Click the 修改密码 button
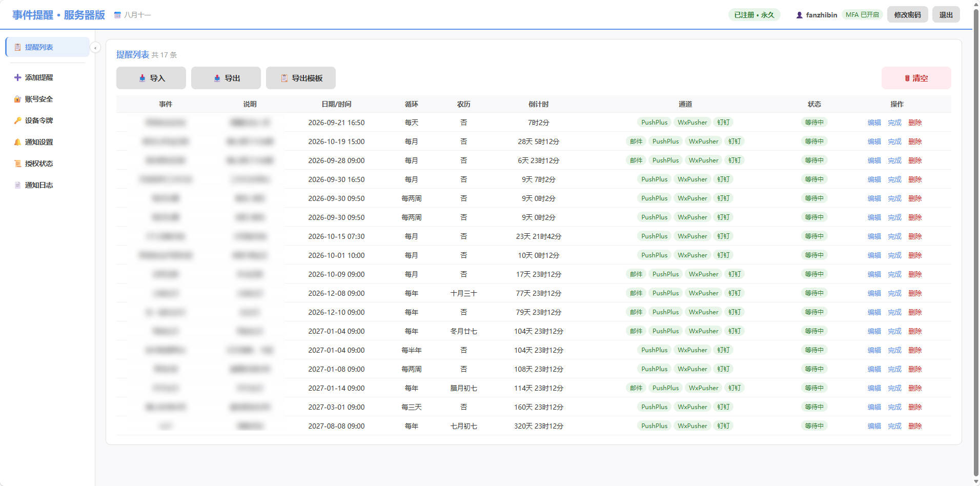980x486 pixels. (907, 15)
